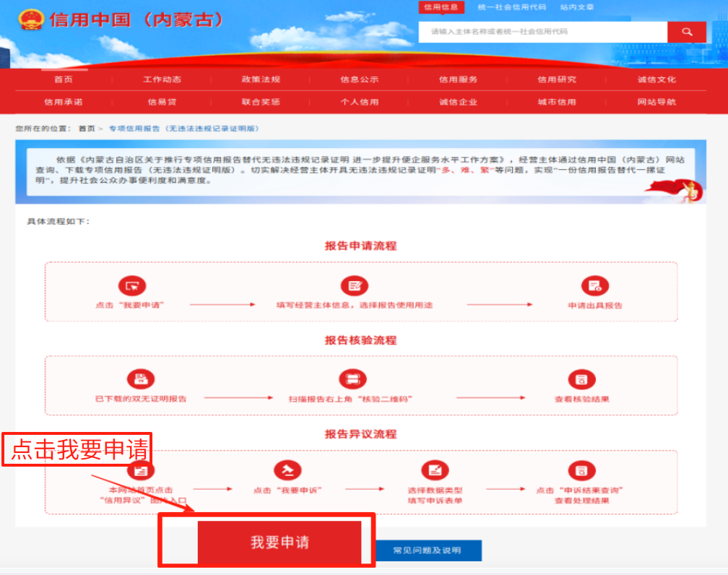728x575 pixels.
Task: Click the 专项信用报告 breadcrumb link
Action: coord(184,128)
